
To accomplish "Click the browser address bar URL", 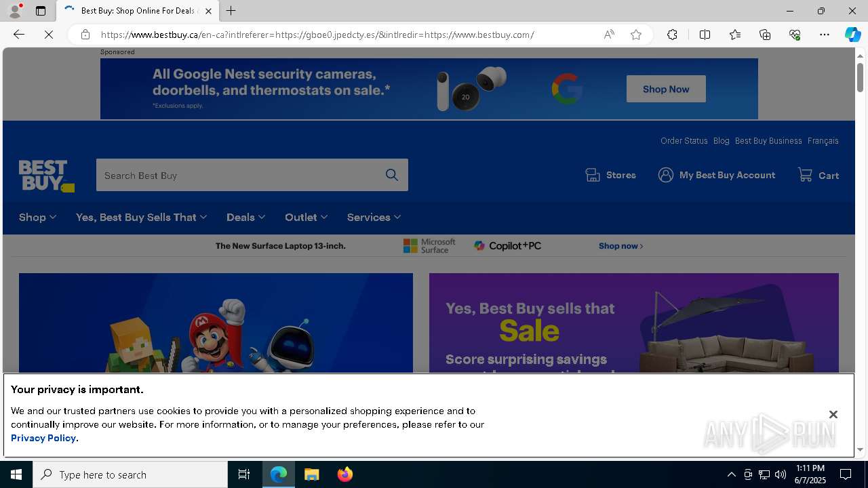I will (x=317, y=35).
